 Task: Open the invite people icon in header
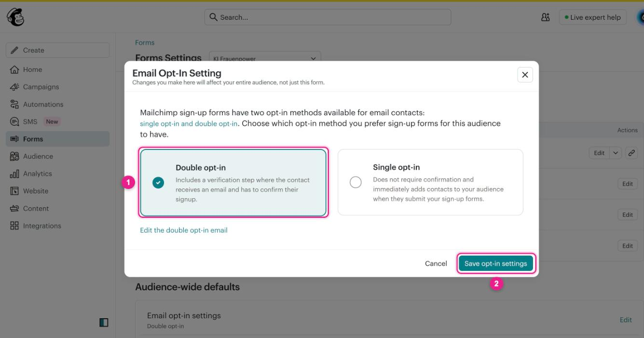546,17
